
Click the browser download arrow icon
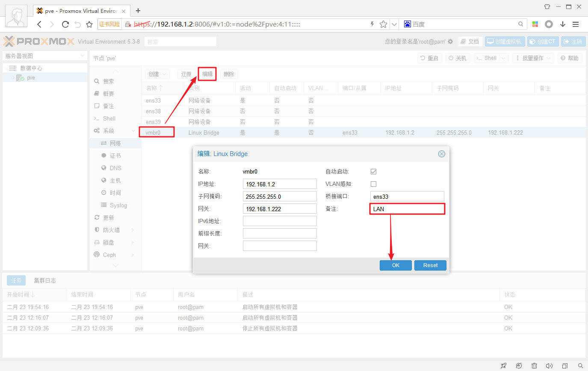[x=563, y=24]
